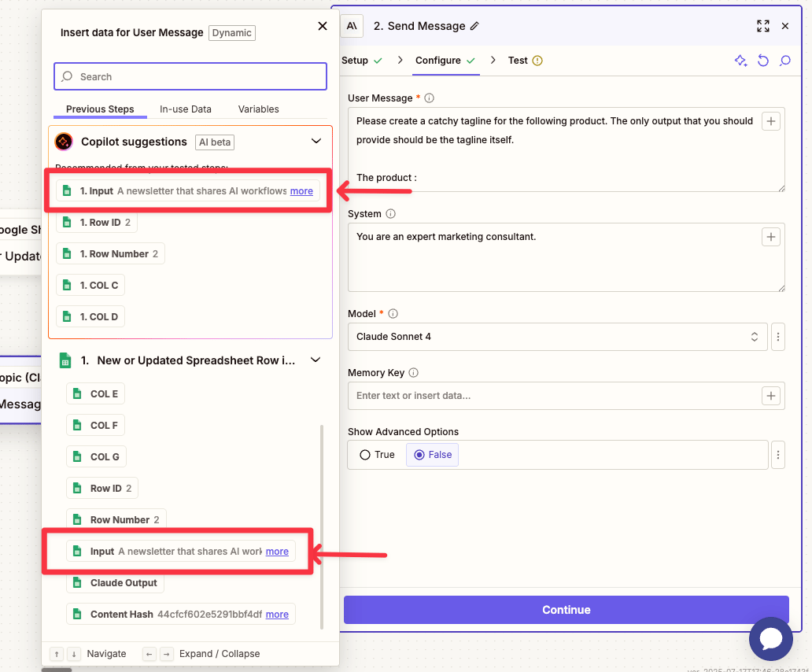
Task: Click the Search field in the insert data panel
Action: point(190,76)
